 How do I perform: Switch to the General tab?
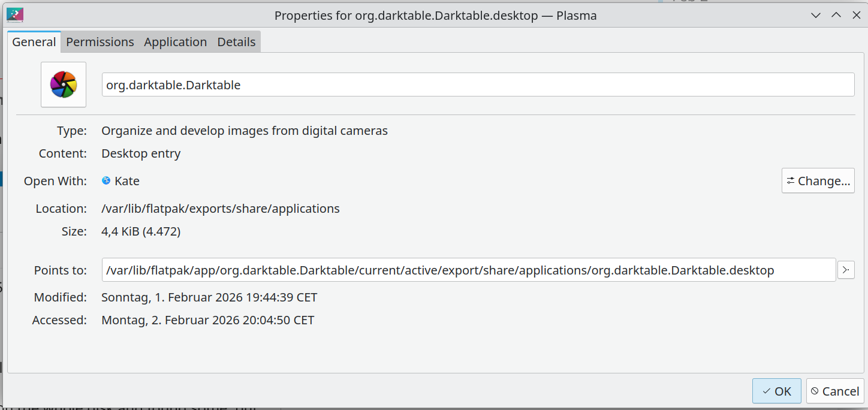pos(34,42)
